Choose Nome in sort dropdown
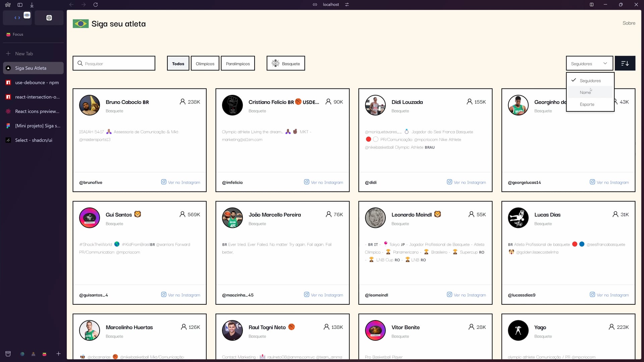 [x=585, y=93]
